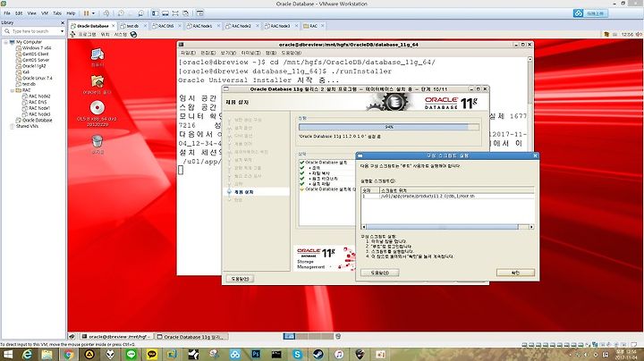
Task: Click the script location row root.sh
Action: click(x=448, y=196)
